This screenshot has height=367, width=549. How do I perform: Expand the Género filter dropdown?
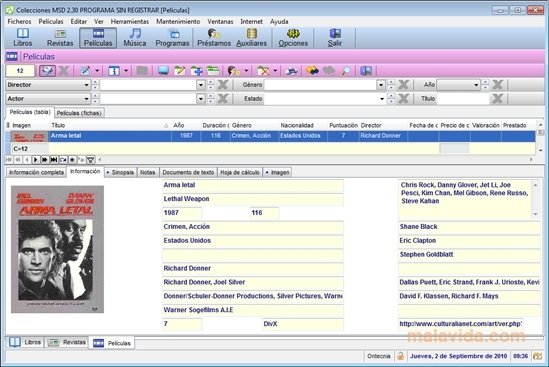coord(381,85)
